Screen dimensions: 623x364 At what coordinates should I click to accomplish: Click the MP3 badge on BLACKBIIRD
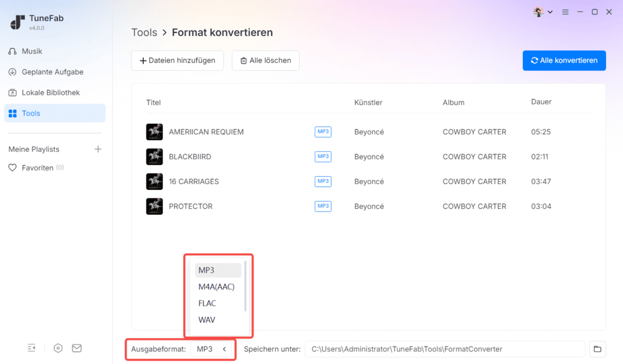click(x=323, y=157)
